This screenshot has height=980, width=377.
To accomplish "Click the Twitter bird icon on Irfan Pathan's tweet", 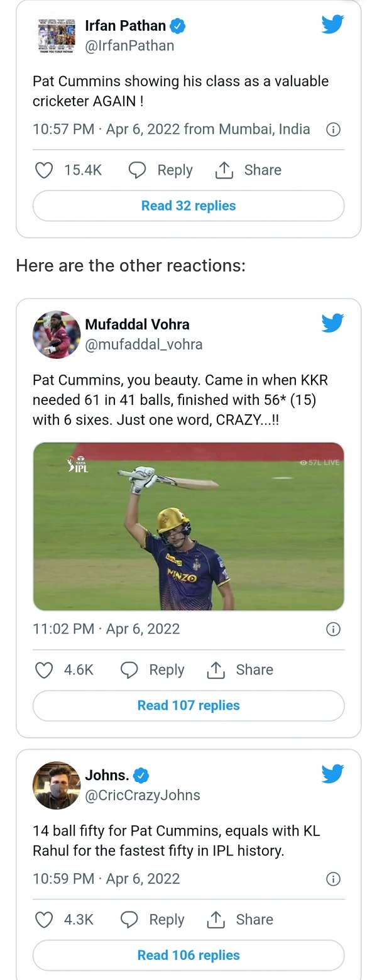I will click(x=332, y=24).
